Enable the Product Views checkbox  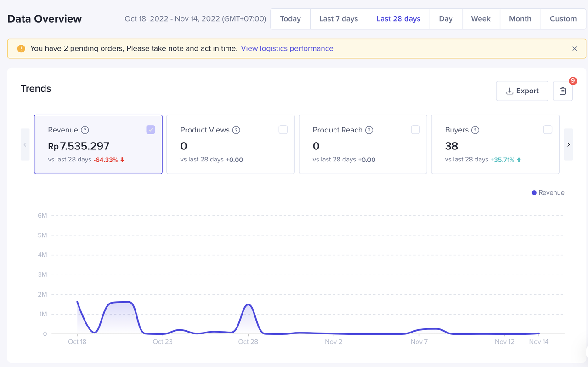click(x=283, y=130)
